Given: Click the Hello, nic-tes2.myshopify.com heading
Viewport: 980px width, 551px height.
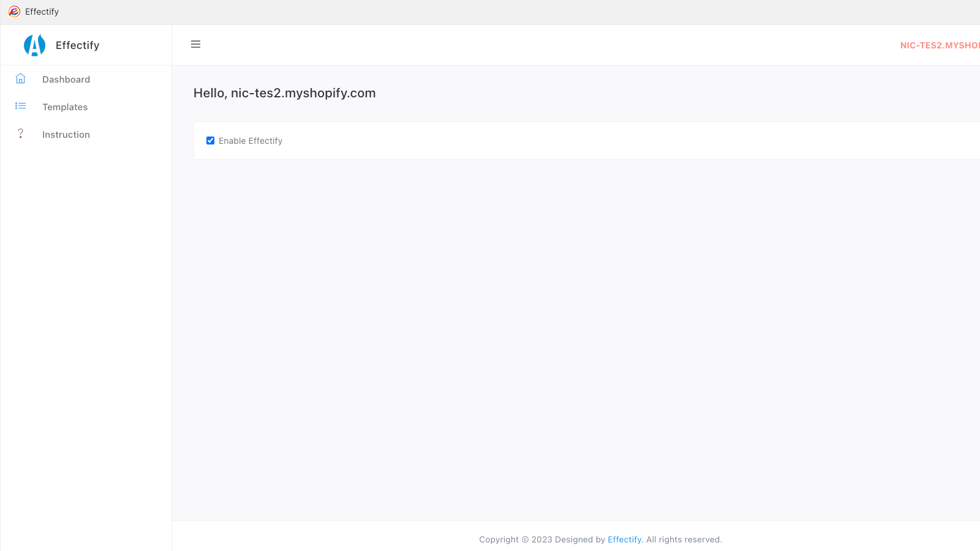Looking at the screenshot, I should [x=285, y=93].
